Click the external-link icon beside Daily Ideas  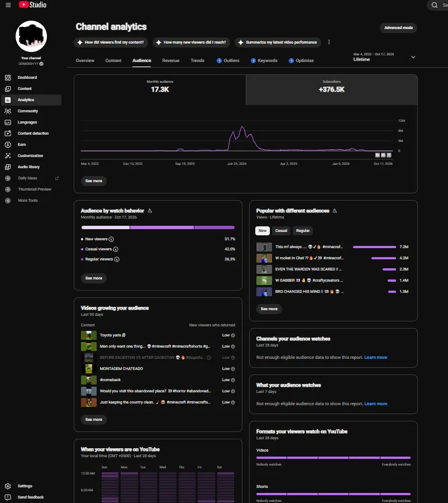tap(57, 178)
